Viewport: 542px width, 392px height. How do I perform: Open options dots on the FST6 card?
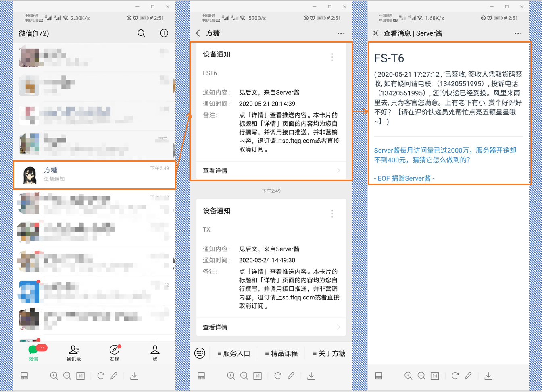click(332, 57)
